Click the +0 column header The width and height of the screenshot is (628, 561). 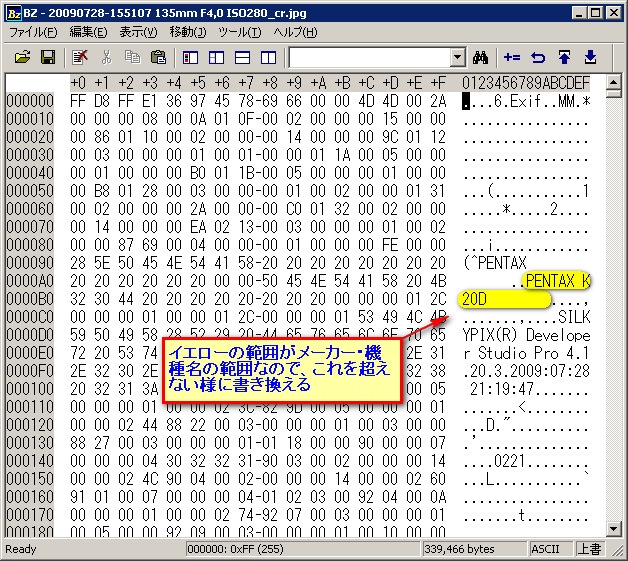pyautogui.click(x=78, y=83)
